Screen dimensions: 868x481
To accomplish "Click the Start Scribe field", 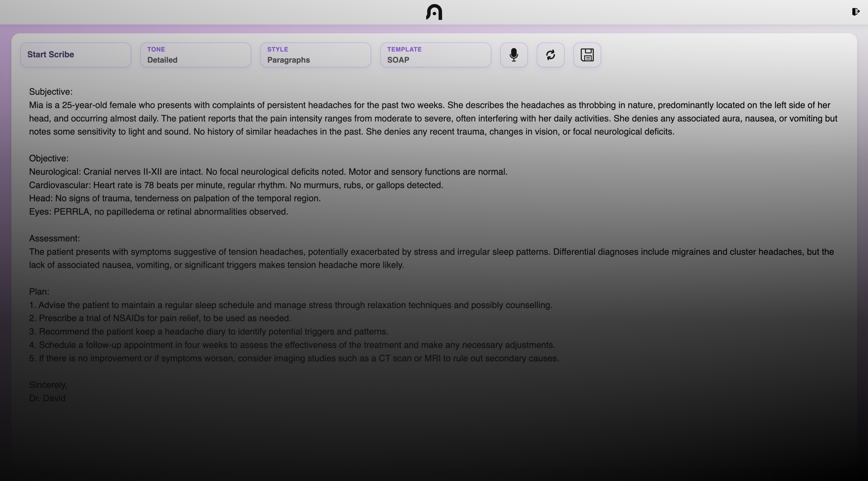I will pyautogui.click(x=75, y=55).
